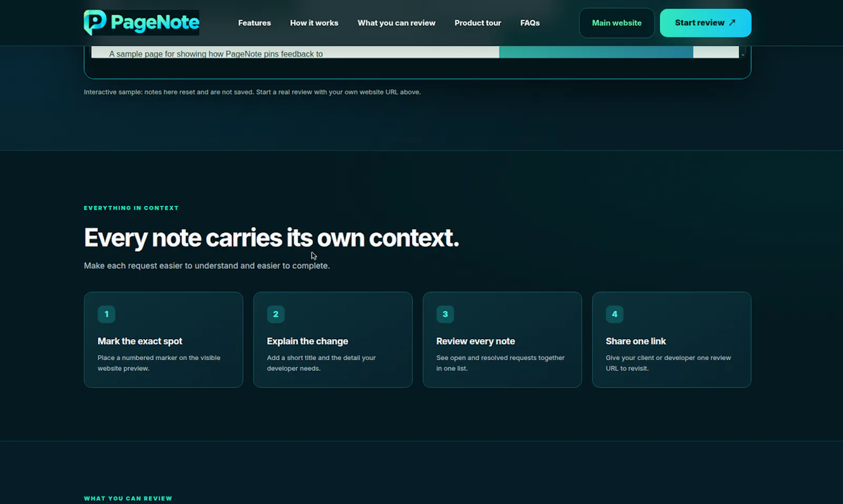Open the Features nav item
Image resolution: width=843 pixels, height=504 pixels.
coord(254,23)
